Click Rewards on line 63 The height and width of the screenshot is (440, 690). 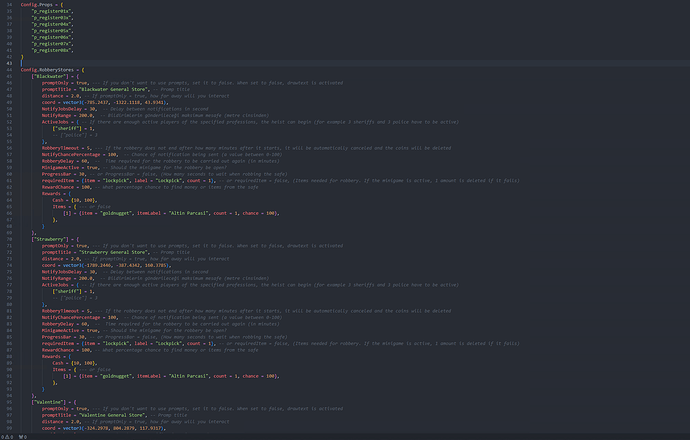(51, 194)
